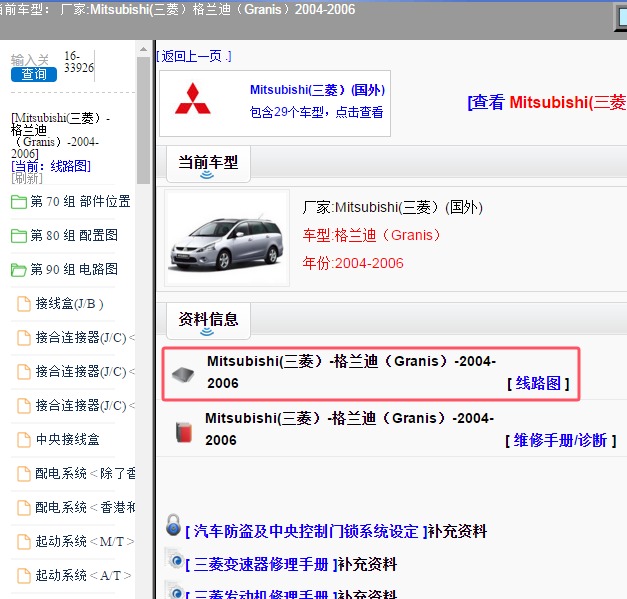The height and width of the screenshot is (599, 627).
Task: Open the 维修手册/诊断 link
Action: 560,441
